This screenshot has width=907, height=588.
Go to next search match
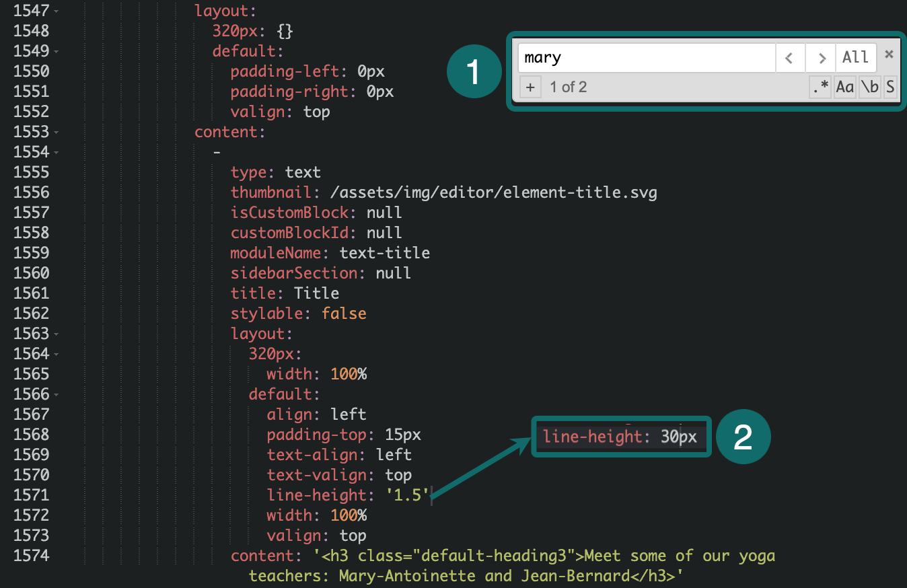821,58
